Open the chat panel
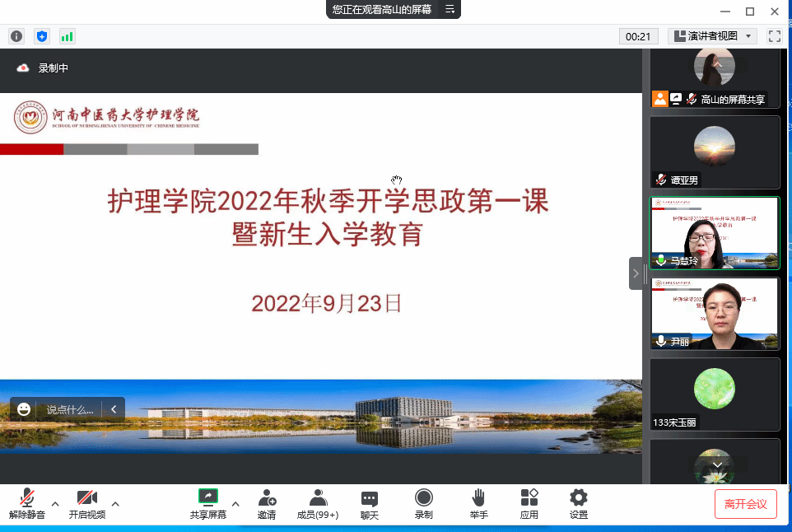792x532 pixels. coord(370,503)
